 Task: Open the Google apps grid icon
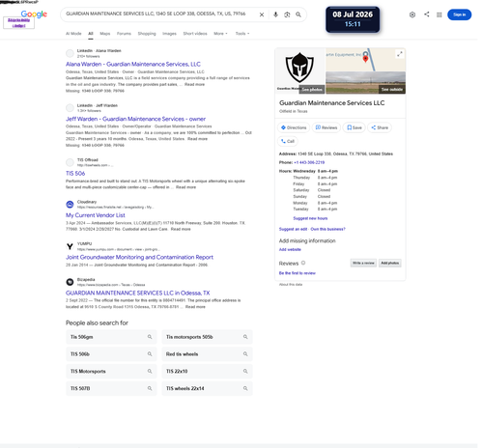(x=439, y=14)
